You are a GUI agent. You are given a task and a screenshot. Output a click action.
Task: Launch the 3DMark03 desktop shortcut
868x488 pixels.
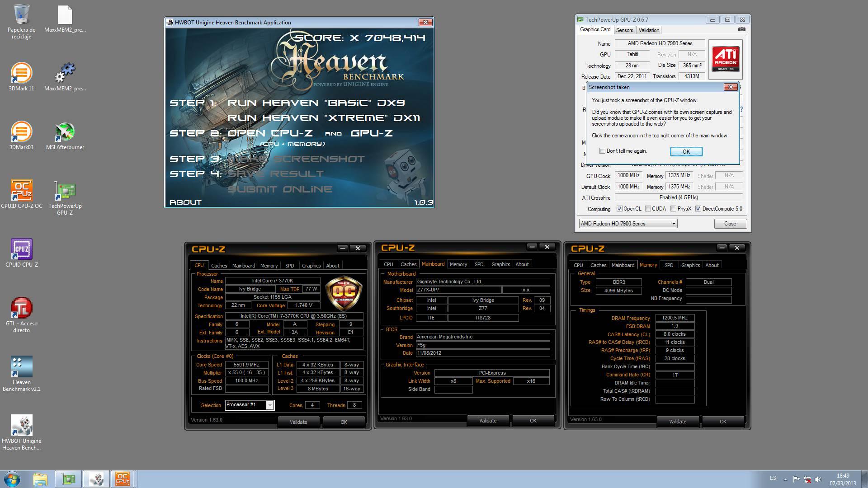point(21,136)
